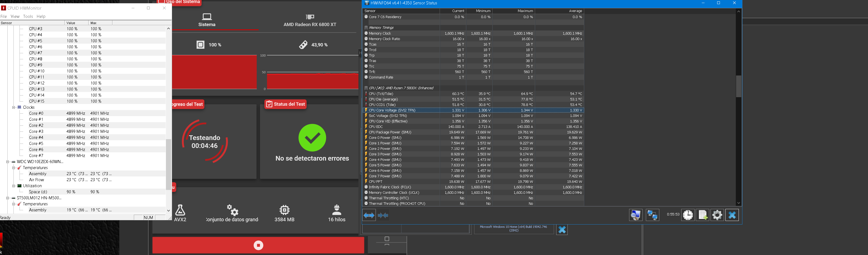This screenshot has width=868, height=255.
Task: Click the Status del Test clipboard icon
Action: (x=269, y=104)
